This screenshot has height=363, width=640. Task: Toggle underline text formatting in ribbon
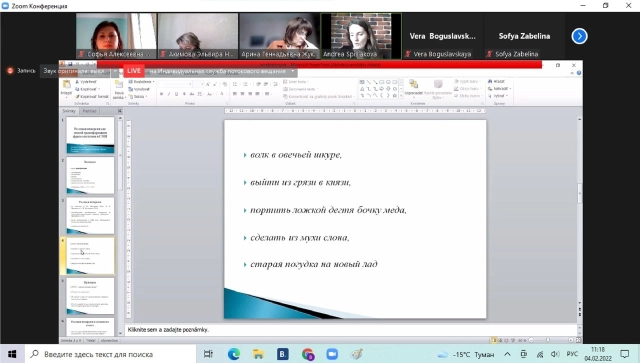click(176, 94)
